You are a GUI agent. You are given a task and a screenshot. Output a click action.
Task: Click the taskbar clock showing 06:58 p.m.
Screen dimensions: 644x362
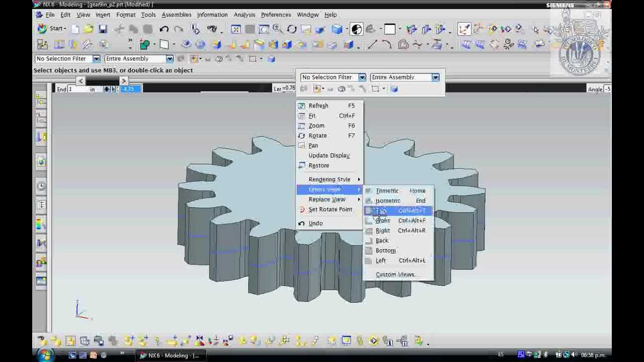pyautogui.click(x=593, y=355)
